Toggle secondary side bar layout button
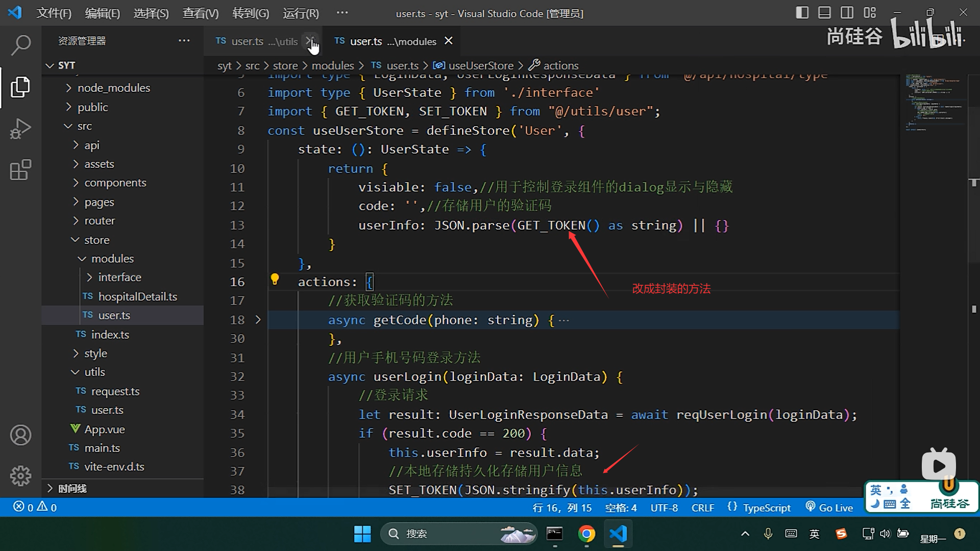Viewport: 980px width, 551px height. [847, 13]
